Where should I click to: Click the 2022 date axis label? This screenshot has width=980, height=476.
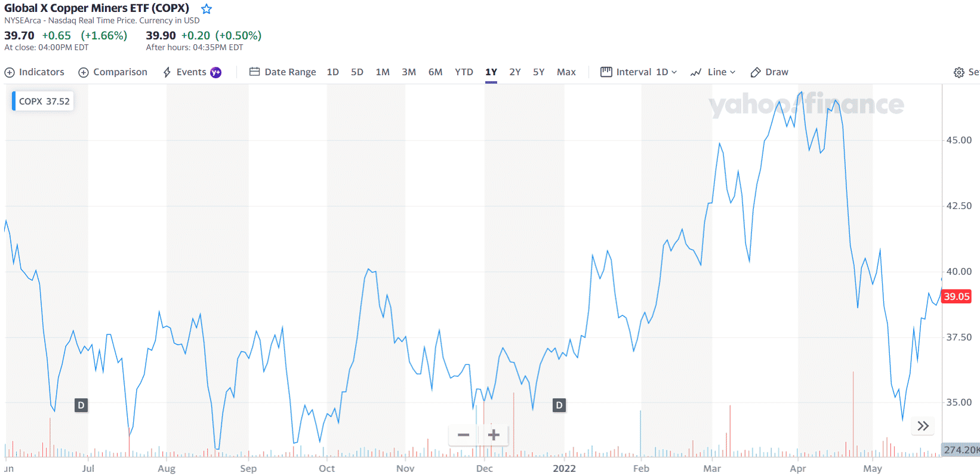tap(564, 469)
